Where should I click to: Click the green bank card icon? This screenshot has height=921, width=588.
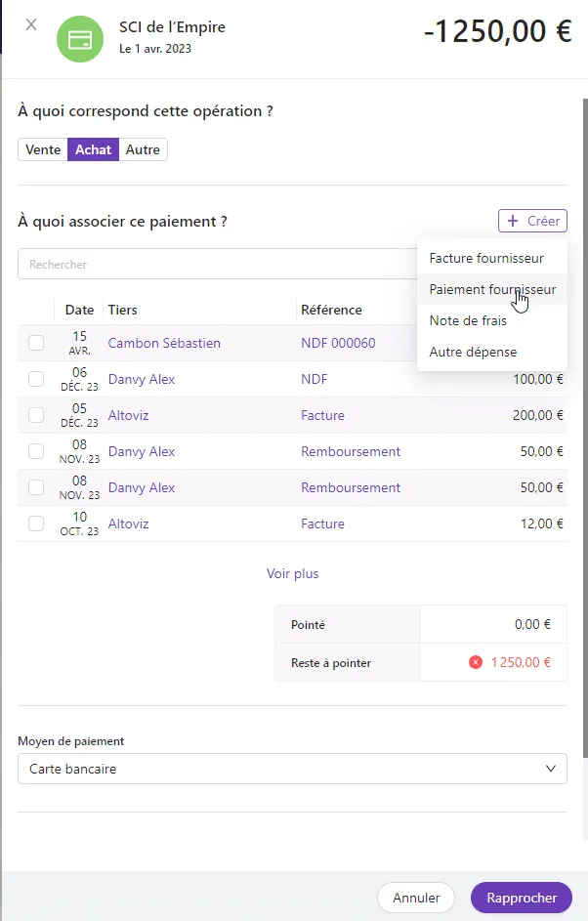pos(80,39)
